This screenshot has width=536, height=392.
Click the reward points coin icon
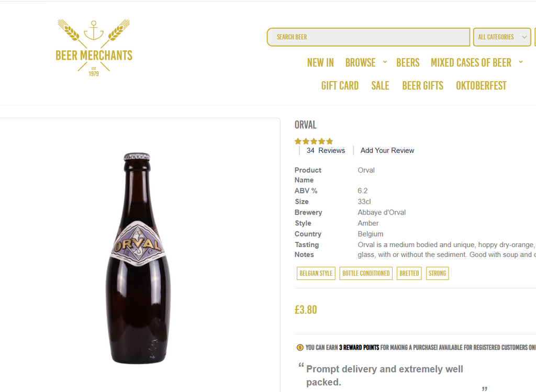300,348
